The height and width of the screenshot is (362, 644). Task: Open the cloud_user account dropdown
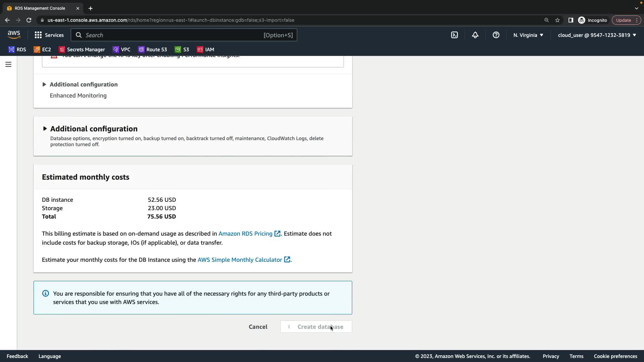click(597, 35)
